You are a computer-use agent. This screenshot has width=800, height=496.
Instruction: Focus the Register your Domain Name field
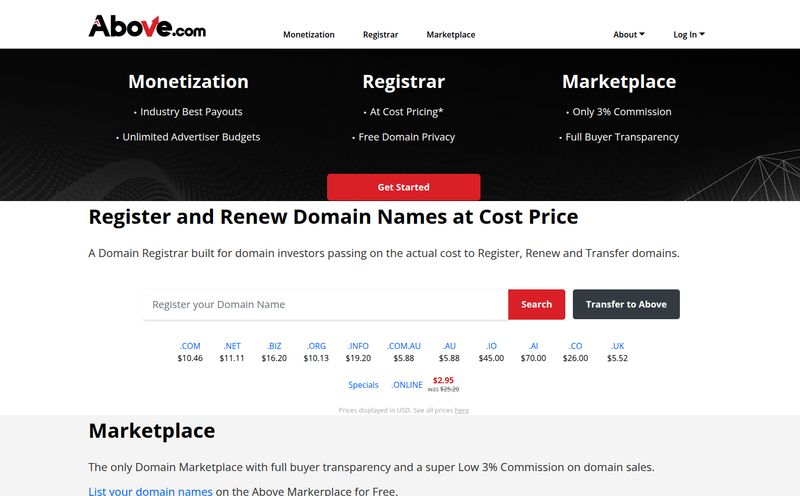click(x=326, y=305)
